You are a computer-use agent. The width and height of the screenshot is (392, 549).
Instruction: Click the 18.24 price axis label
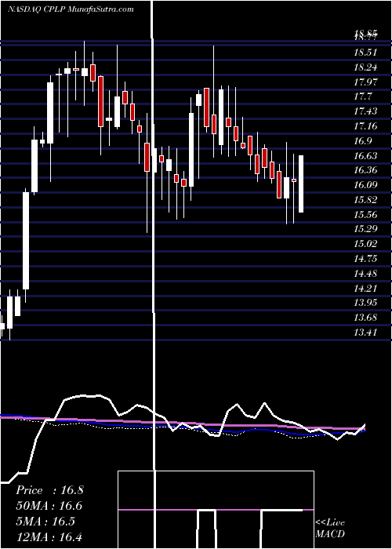[x=366, y=67]
